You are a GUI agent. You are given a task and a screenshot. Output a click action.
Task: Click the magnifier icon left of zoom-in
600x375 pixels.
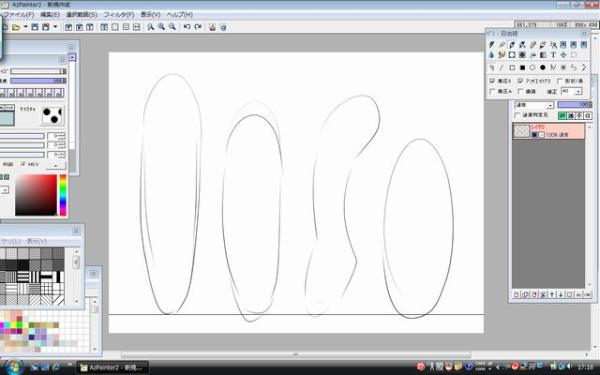click(x=151, y=27)
